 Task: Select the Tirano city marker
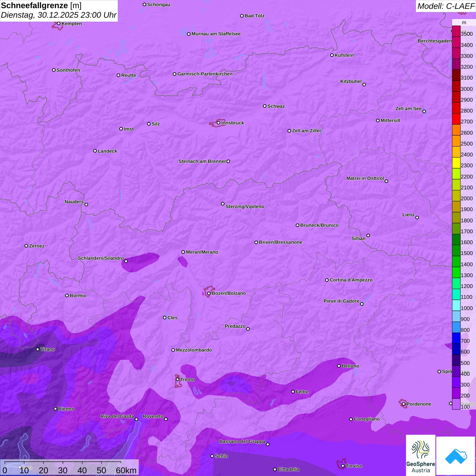coord(38,349)
